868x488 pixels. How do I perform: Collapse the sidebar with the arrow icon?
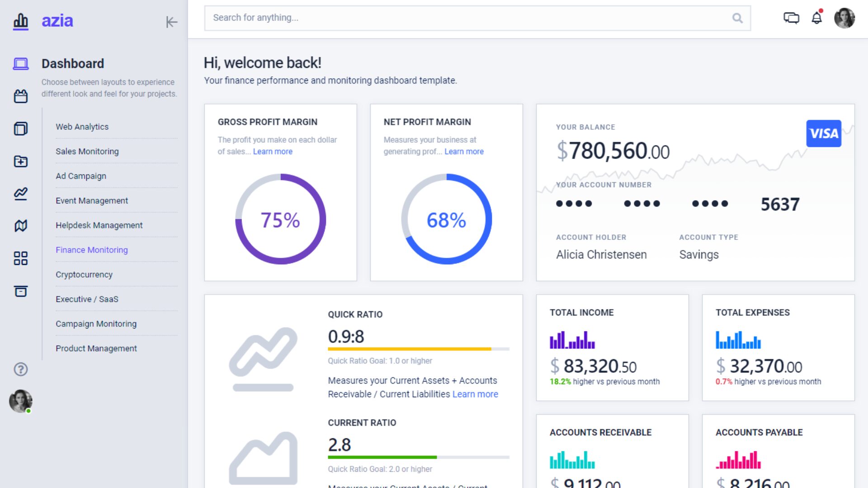(x=171, y=22)
